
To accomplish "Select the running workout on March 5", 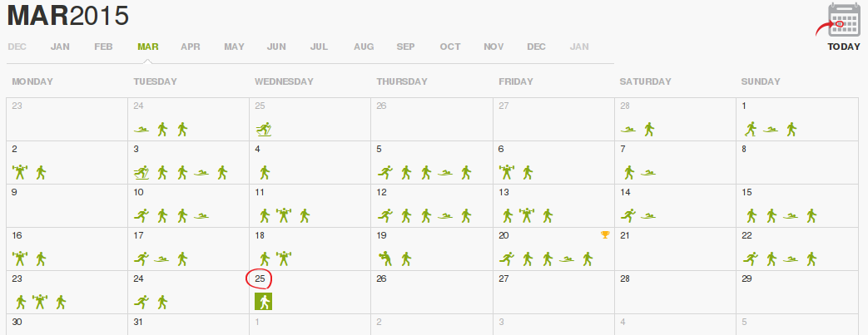I will pos(385,172).
